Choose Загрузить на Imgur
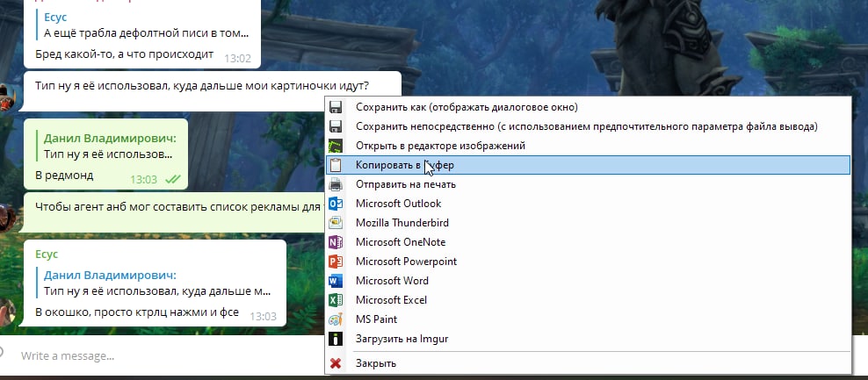The height and width of the screenshot is (380, 868). coord(588,339)
